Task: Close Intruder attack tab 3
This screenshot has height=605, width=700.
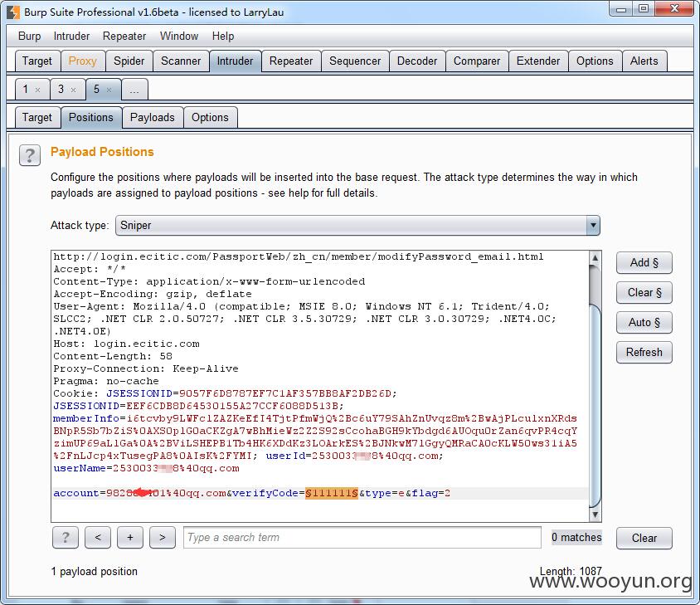Action: point(73,90)
